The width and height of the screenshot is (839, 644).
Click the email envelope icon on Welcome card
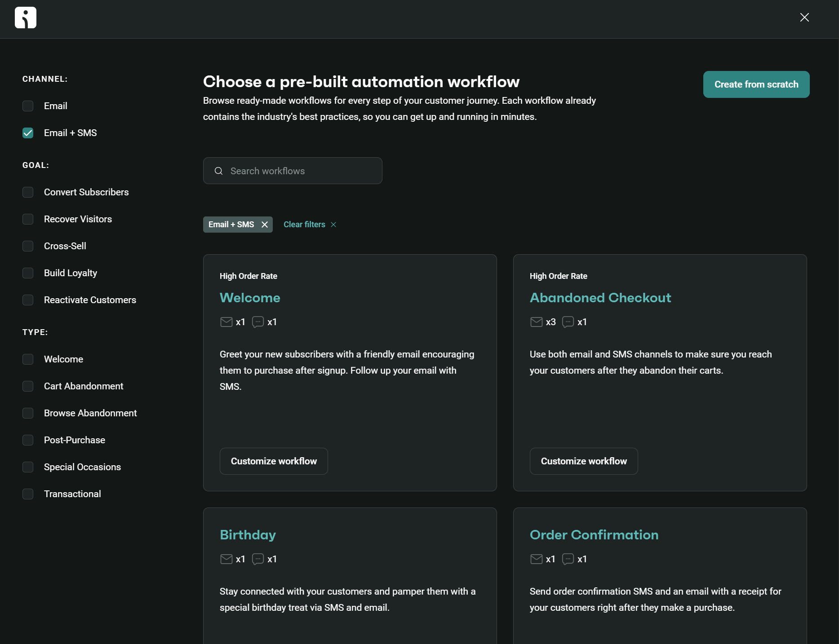click(x=226, y=322)
